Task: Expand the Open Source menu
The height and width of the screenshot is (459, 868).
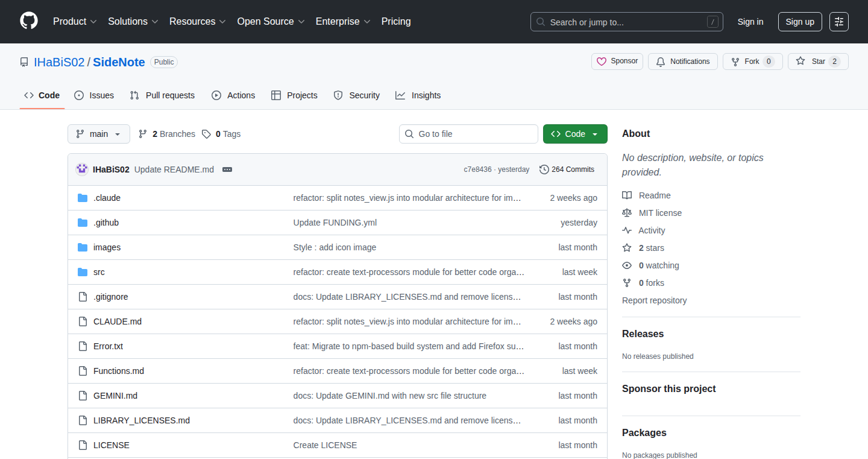Action: [271, 22]
